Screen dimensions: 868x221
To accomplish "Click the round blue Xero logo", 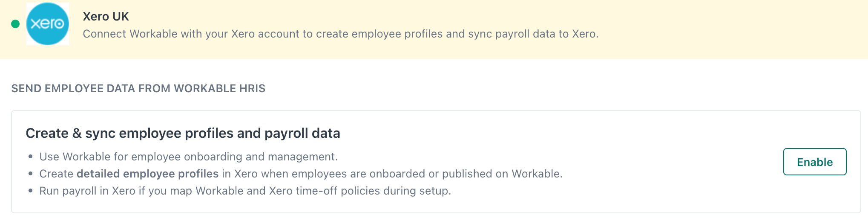I will 47,24.
